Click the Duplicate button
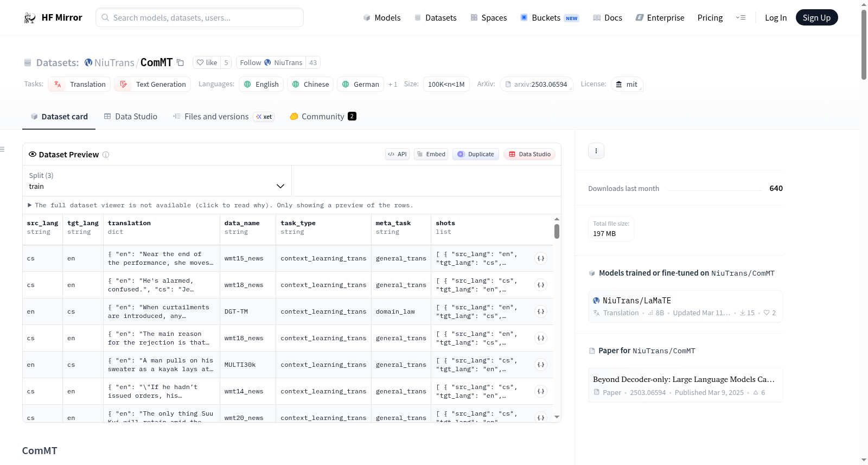Viewport: 868px width, 465px height. coord(476,154)
